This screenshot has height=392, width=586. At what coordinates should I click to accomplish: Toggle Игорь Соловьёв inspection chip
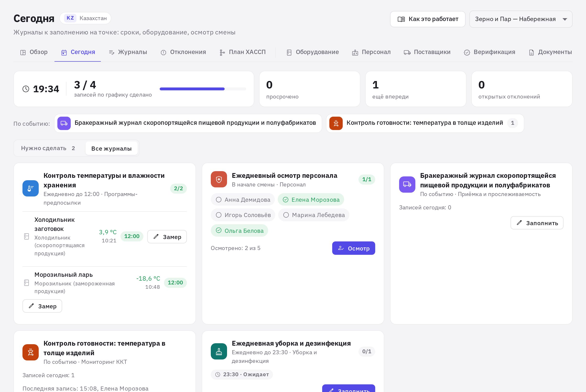point(243,215)
